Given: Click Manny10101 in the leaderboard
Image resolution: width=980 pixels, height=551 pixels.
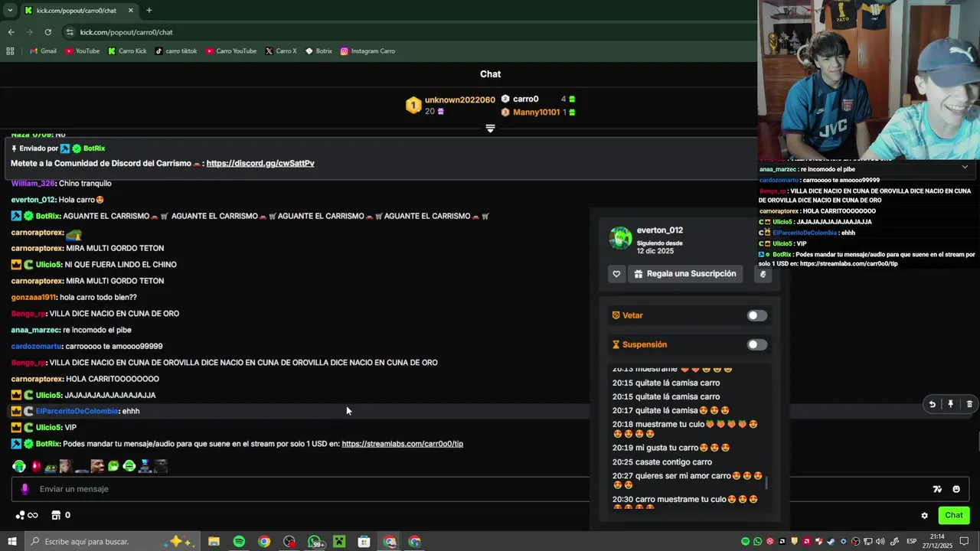Looking at the screenshot, I should pos(537,112).
